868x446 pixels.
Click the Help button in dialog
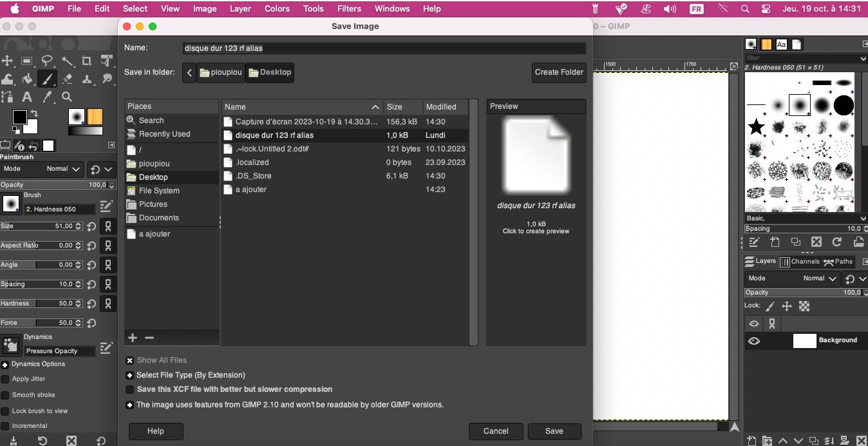(156, 431)
